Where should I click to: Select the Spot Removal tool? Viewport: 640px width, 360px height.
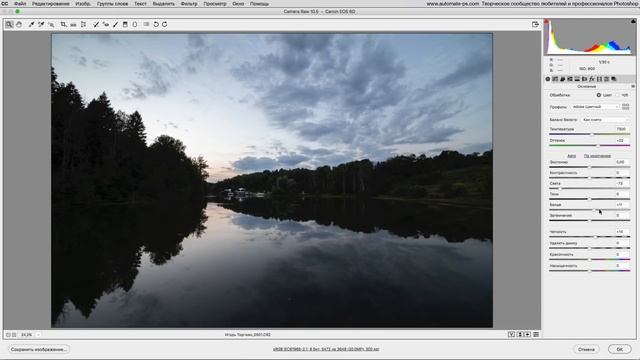tap(96, 24)
